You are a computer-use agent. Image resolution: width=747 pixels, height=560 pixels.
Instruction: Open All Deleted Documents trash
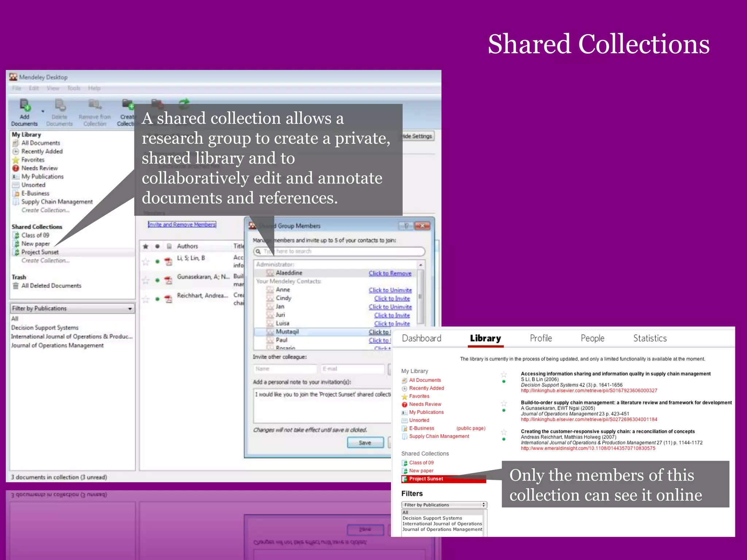coord(51,285)
